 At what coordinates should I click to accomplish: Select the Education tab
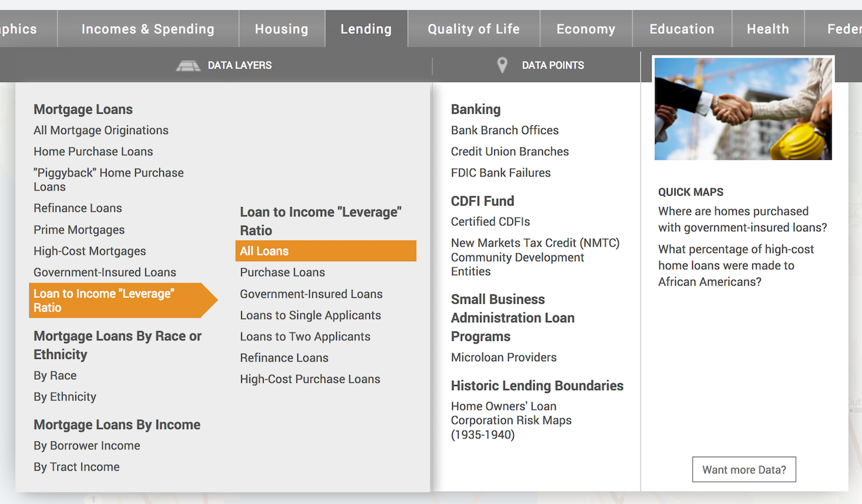point(682,28)
